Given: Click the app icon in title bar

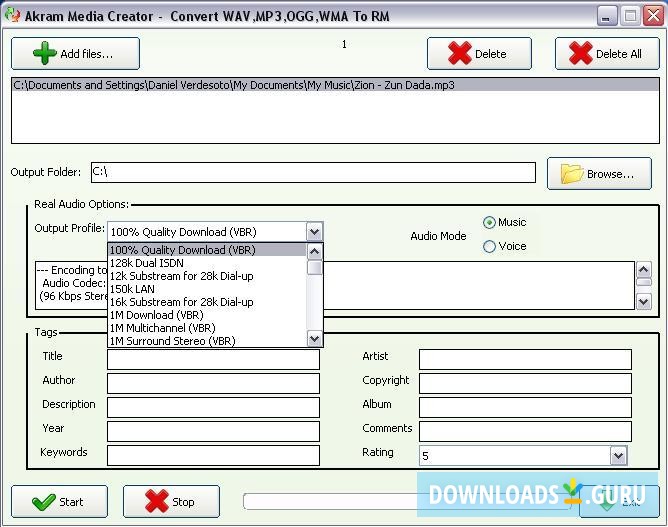Looking at the screenshot, I should [x=12, y=16].
